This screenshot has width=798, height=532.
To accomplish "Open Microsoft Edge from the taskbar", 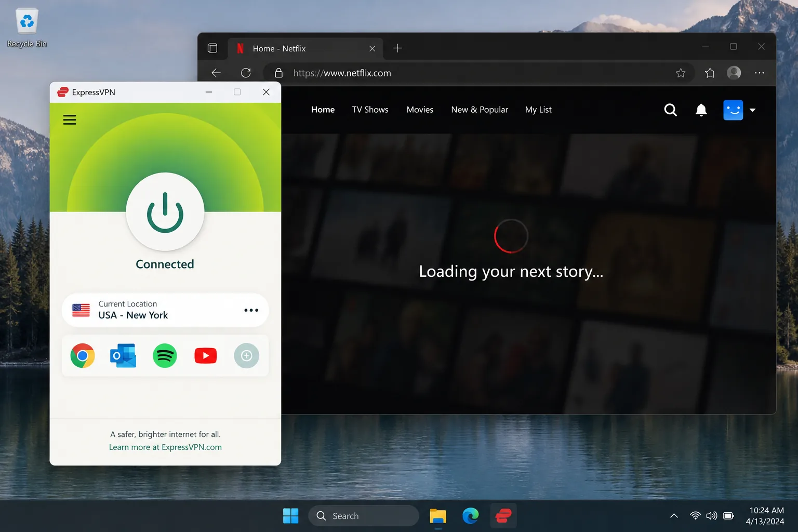I will pos(471,516).
